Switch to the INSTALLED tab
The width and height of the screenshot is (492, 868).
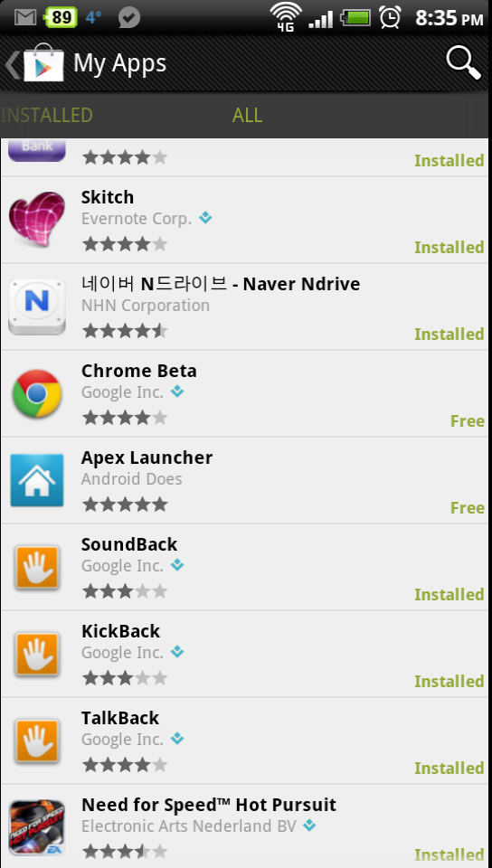(x=46, y=115)
